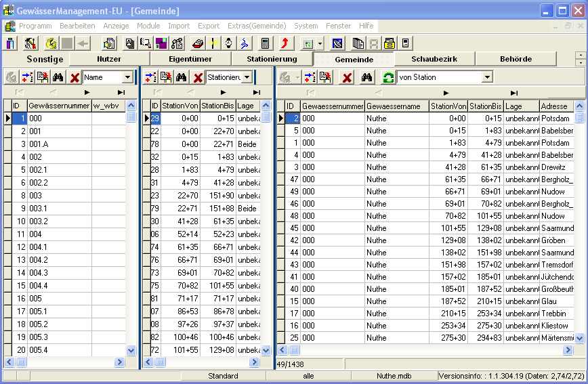The width and height of the screenshot is (588, 384).
Task: Switch to the Behörde tab
Action: 516,60
